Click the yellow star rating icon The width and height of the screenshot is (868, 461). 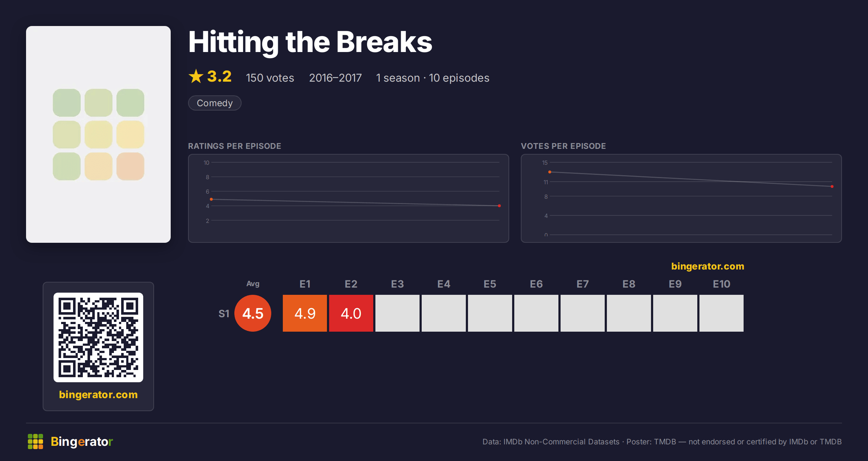(x=196, y=76)
